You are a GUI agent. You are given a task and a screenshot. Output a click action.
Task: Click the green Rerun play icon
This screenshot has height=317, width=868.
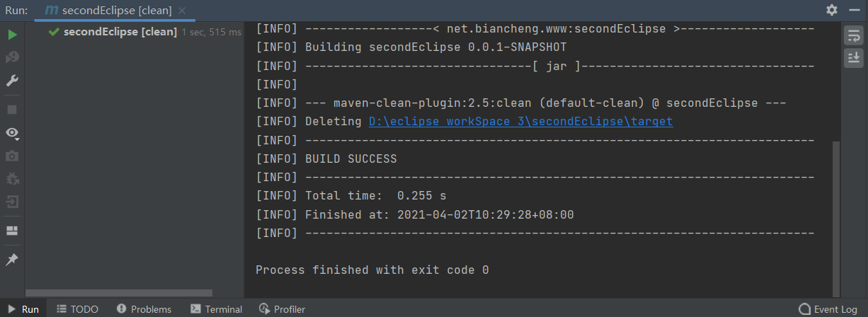tap(12, 35)
